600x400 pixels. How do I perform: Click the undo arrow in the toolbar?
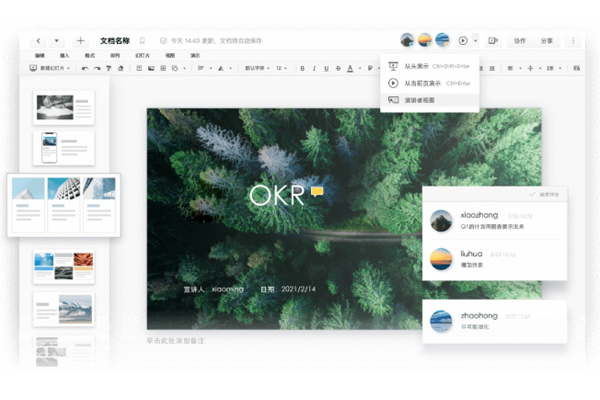pos(85,68)
